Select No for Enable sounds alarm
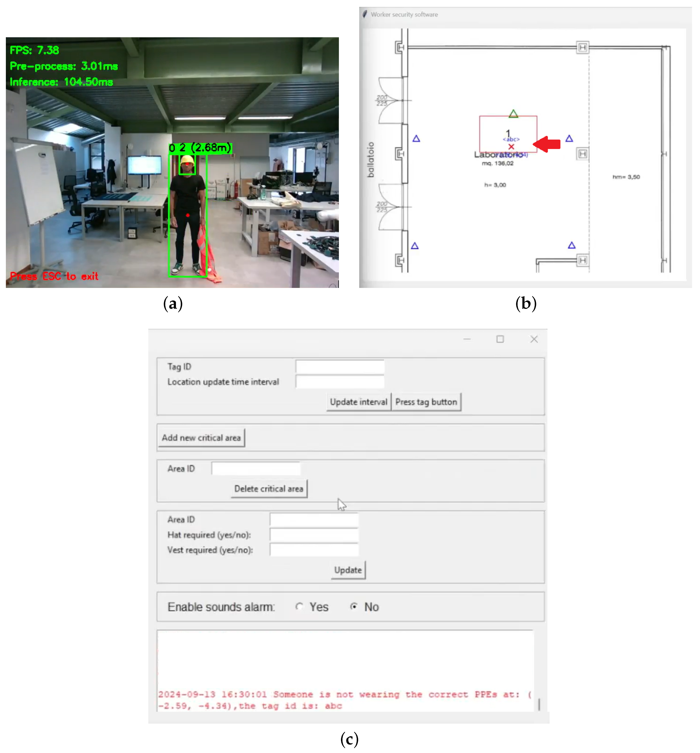The image size is (700, 753). 354,607
